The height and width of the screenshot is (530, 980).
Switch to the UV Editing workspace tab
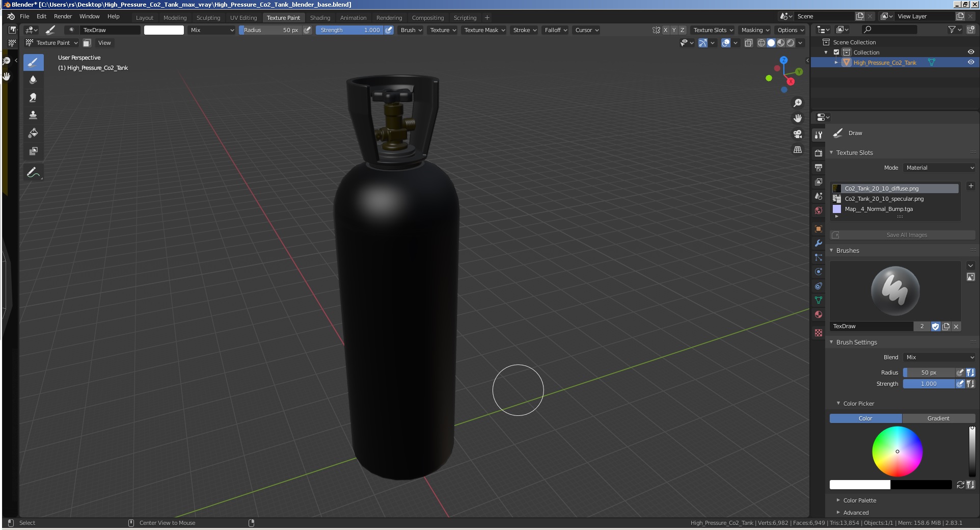243,18
